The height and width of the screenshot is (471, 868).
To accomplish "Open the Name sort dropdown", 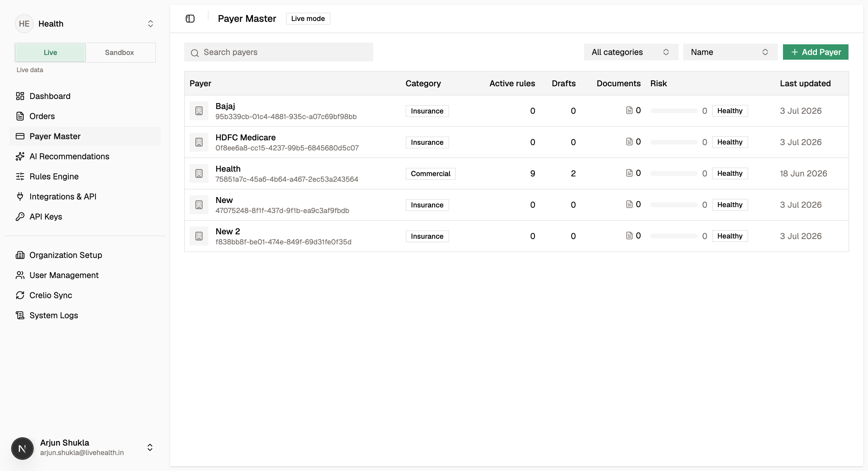I will (x=730, y=52).
